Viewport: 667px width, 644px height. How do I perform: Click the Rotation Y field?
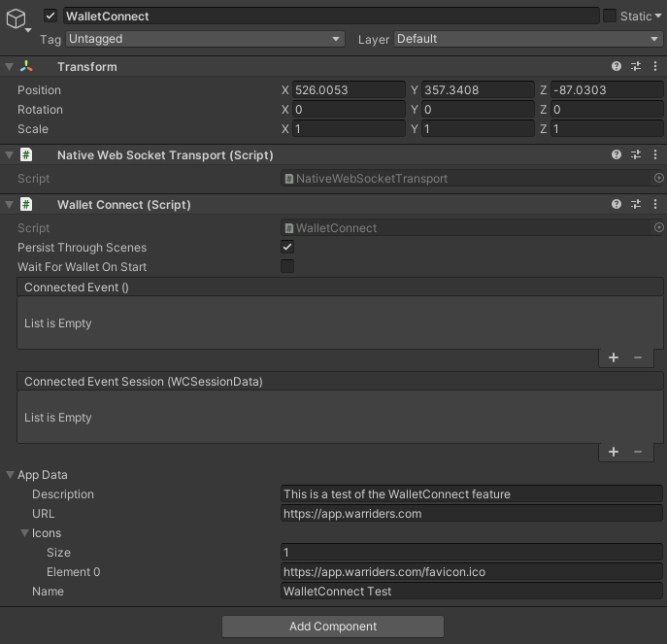click(478, 110)
